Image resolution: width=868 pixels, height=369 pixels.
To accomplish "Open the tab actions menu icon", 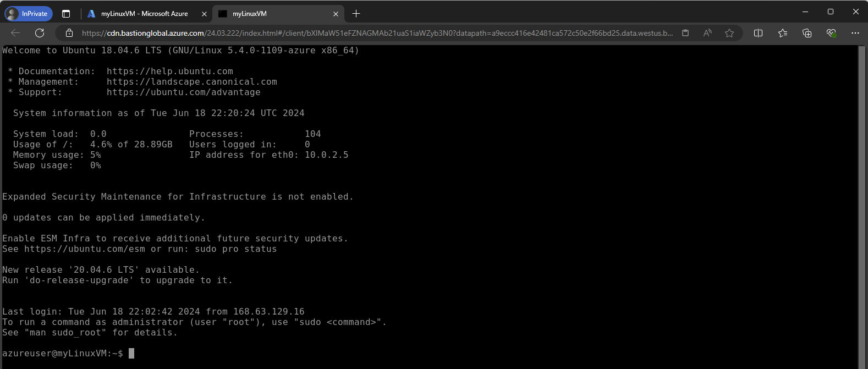I will (x=66, y=14).
